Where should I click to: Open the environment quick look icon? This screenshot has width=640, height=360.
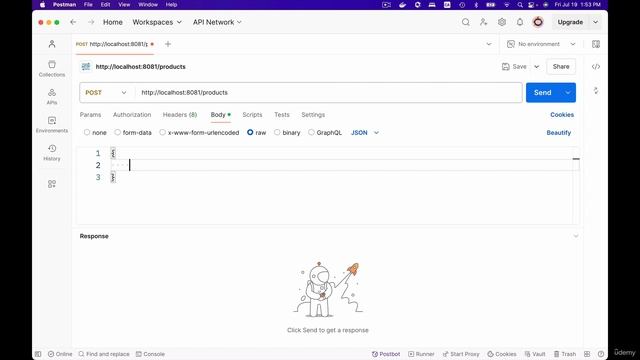point(596,44)
